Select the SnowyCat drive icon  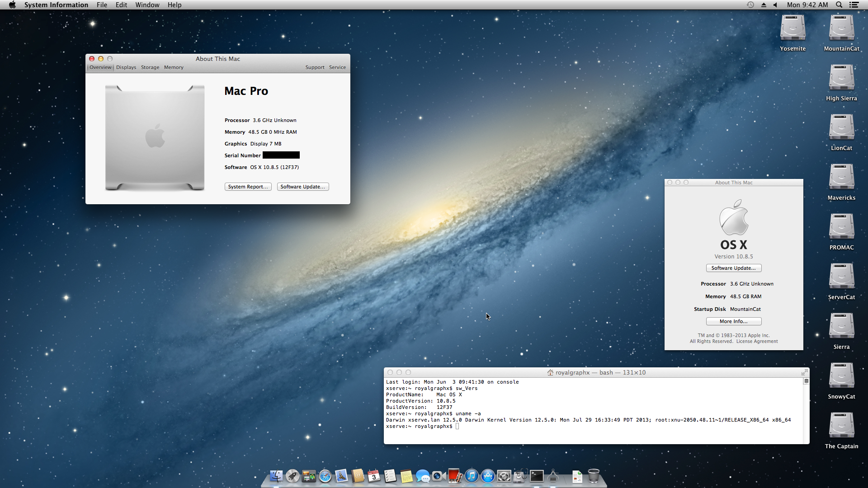tap(841, 376)
